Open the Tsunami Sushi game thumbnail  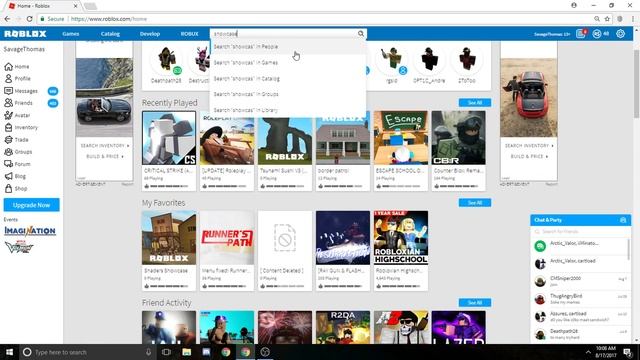(285, 138)
